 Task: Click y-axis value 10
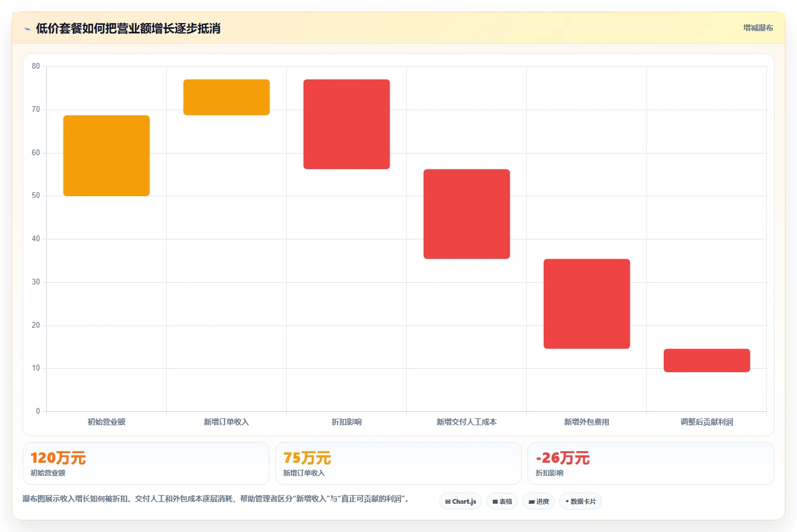36,368
